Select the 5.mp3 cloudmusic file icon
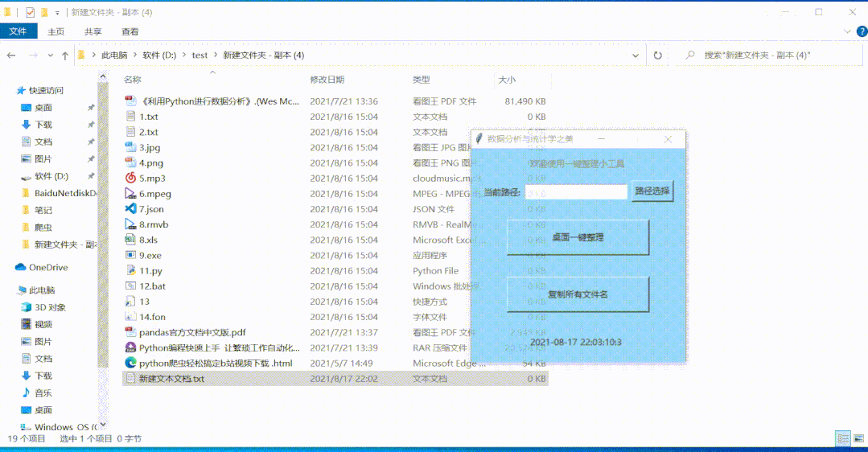Image resolution: width=868 pixels, height=452 pixels. (x=130, y=178)
